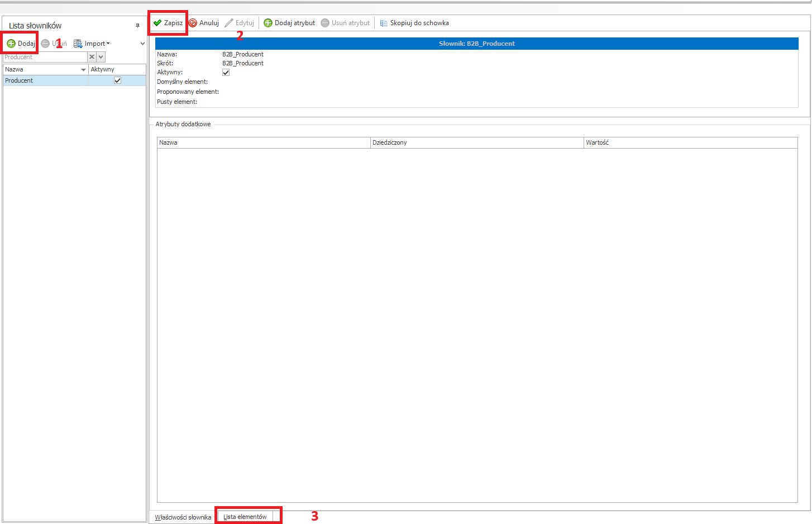This screenshot has height=524, width=812.
Task: Expand the dictionary list toolbar overflow chevron
Action: (x=142, y=44)
